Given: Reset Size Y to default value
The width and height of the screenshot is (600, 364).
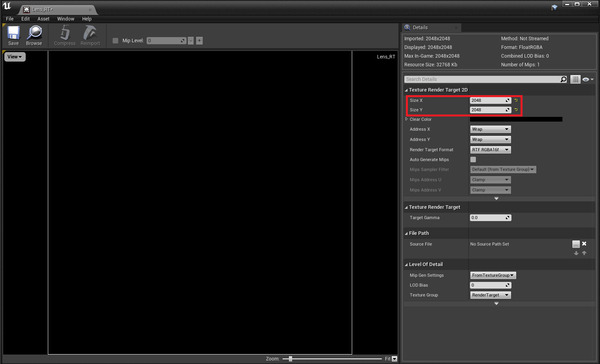Looking at the screenshot, I should [x=516, y=110].
